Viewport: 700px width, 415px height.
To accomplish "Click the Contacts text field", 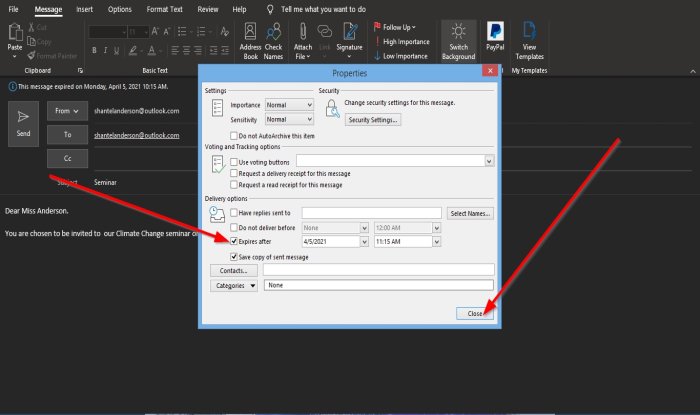I will 379,270.
